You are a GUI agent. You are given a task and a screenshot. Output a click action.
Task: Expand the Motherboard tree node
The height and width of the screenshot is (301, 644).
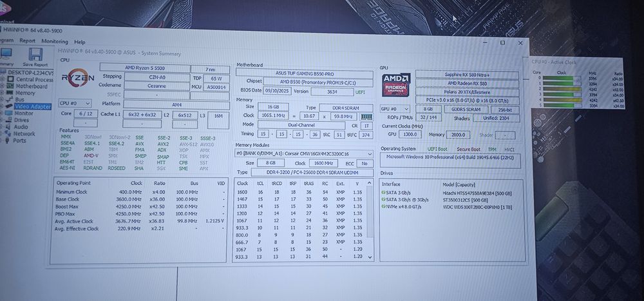tap(2, 86)
